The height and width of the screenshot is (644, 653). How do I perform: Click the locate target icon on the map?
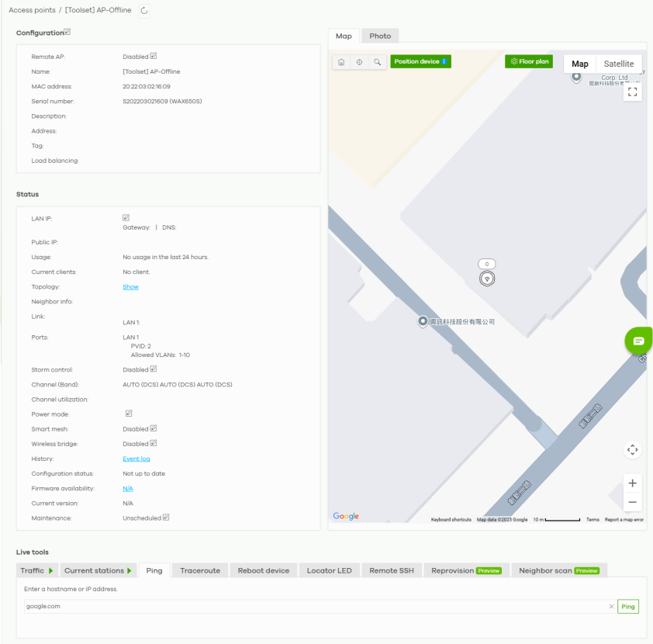click(359, 62)
